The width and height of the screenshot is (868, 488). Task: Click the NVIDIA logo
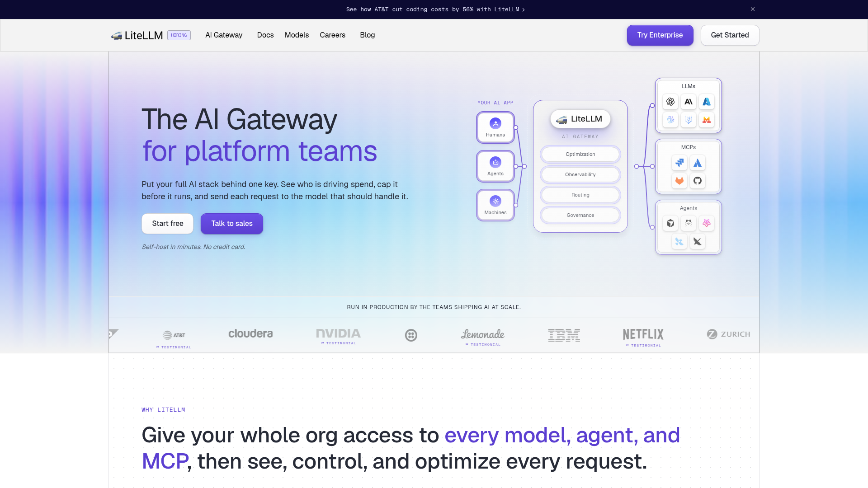[338, 333]
